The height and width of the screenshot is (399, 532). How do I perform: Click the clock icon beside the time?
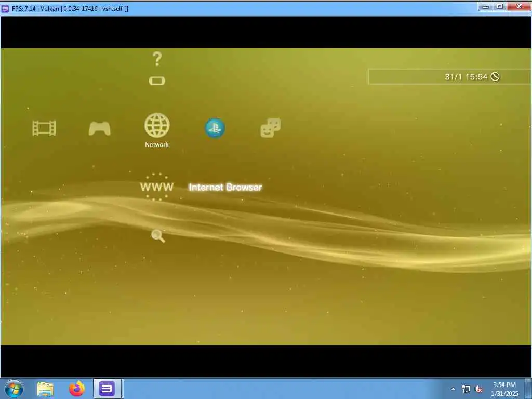point(495,77)
